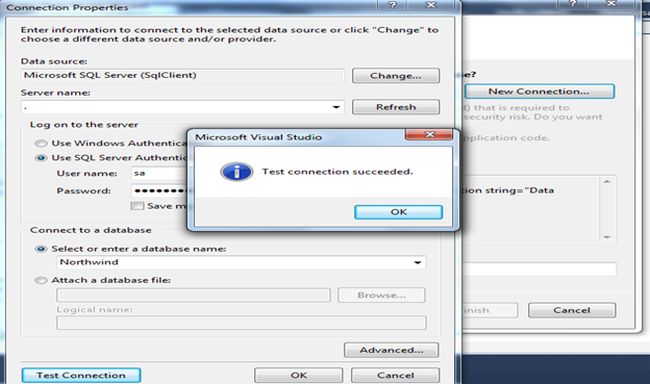Click OK in the Test connection succeeded dialog
650x384 pixels.
398,212
